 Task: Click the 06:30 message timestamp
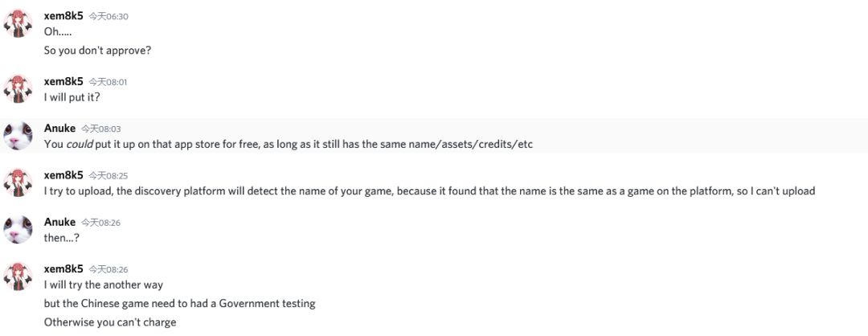pos(108,16)
